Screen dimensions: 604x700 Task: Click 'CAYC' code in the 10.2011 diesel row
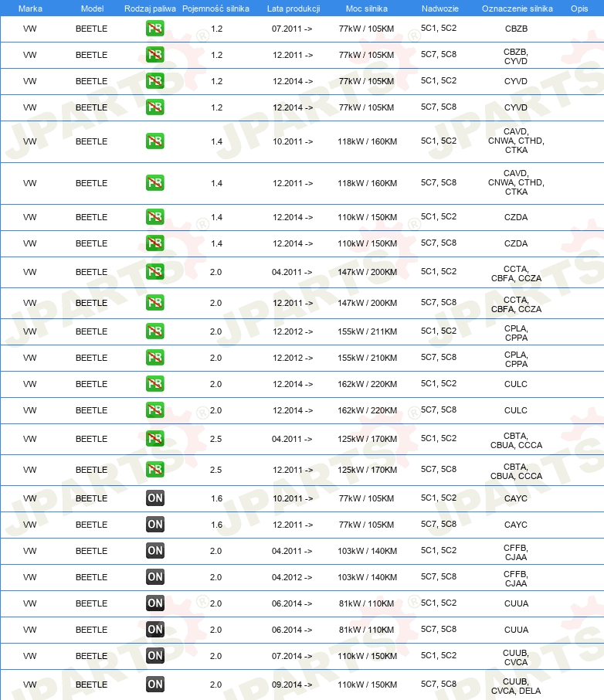click(516, 498)
